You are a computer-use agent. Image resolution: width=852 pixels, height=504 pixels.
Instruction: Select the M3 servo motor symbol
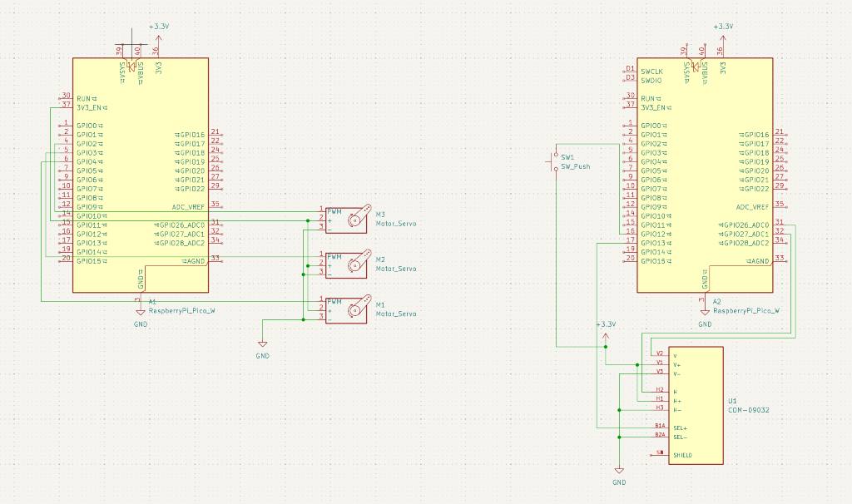click(348, 219)
